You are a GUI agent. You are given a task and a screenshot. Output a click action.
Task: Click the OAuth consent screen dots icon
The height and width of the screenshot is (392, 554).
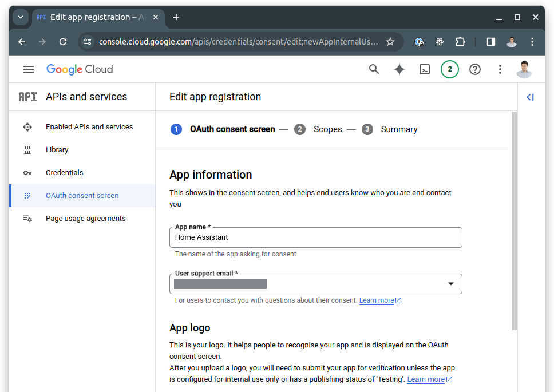[x=27, y=196]
